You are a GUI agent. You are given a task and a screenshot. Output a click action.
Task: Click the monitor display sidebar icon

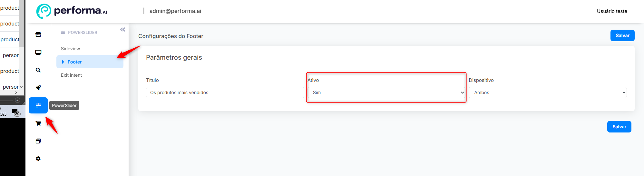click(x=38, y=53)
